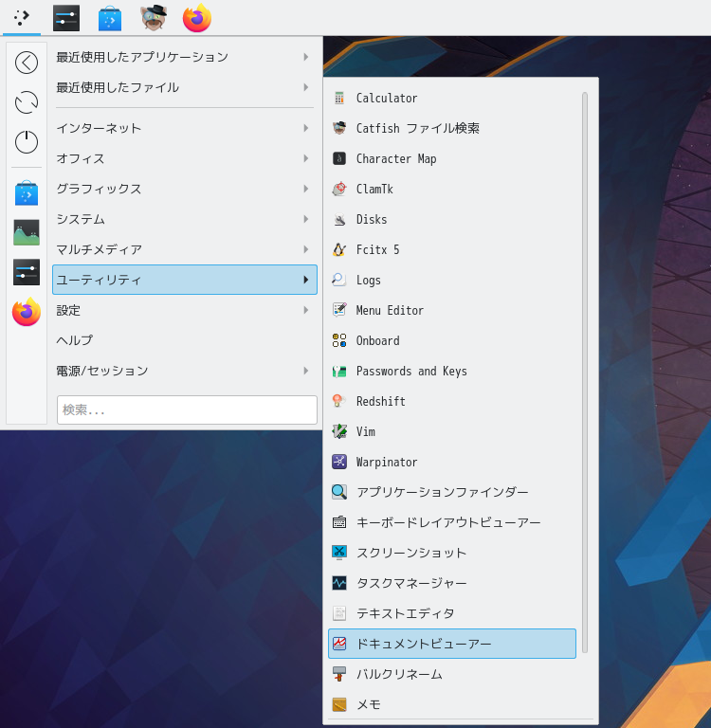
Task: Launch Redshift icon
Action: click(339, 401)
